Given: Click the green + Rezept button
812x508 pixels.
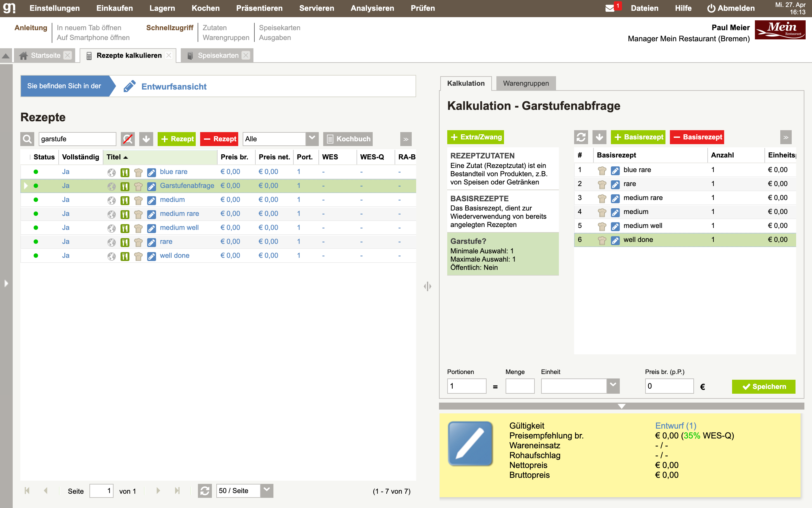Looking at the screenshot, I should (x=176, y=139).
